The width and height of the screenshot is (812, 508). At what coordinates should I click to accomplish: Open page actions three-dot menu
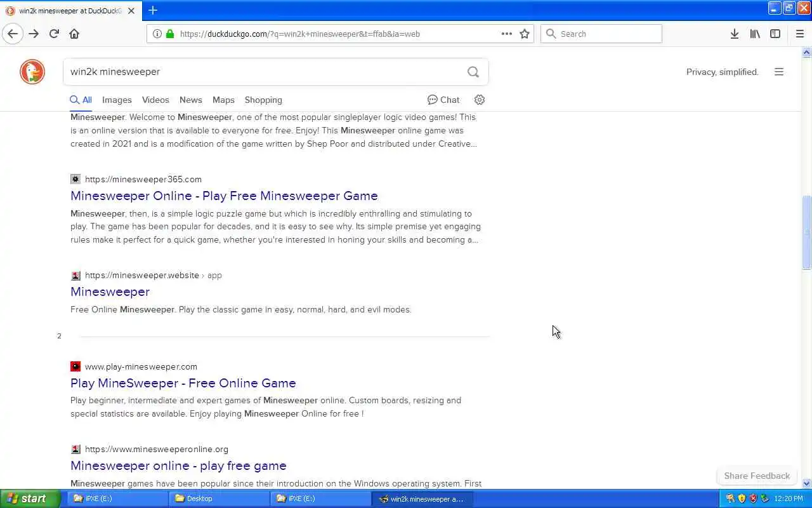[506, 34]
